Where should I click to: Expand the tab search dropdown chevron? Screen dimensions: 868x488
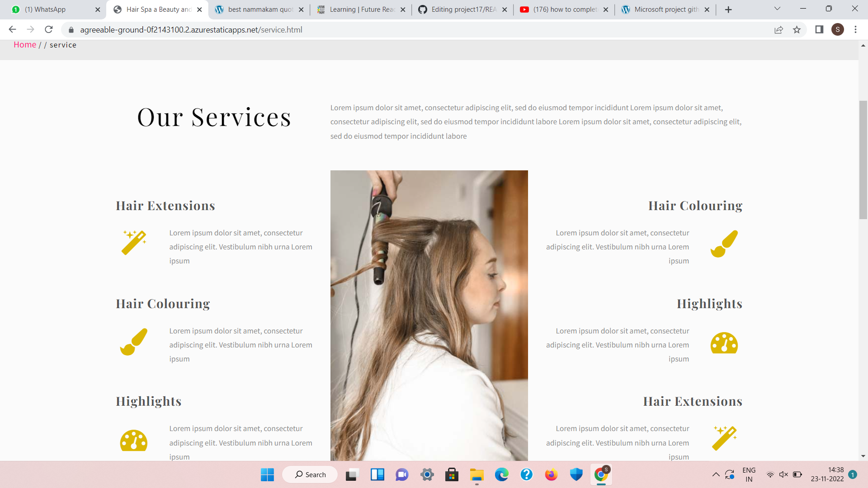(777, 9)
